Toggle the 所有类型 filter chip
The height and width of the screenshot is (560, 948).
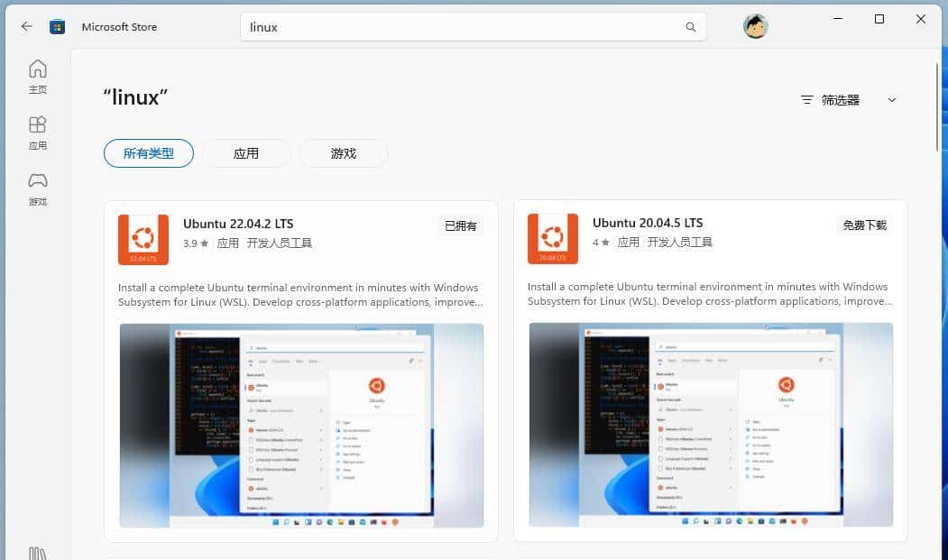pyautogui.click(x=148, y=153)
